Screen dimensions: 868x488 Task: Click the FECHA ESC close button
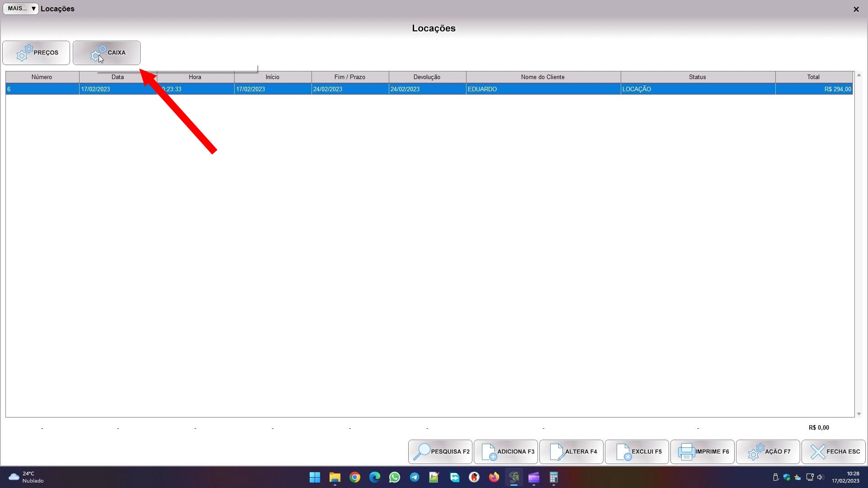[x=833, y=451]
